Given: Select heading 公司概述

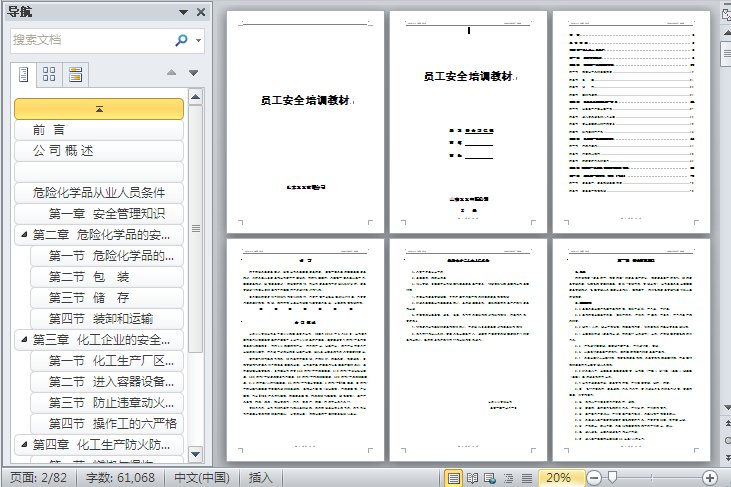Looking at the screenshot, I should [x=99, y=151].
